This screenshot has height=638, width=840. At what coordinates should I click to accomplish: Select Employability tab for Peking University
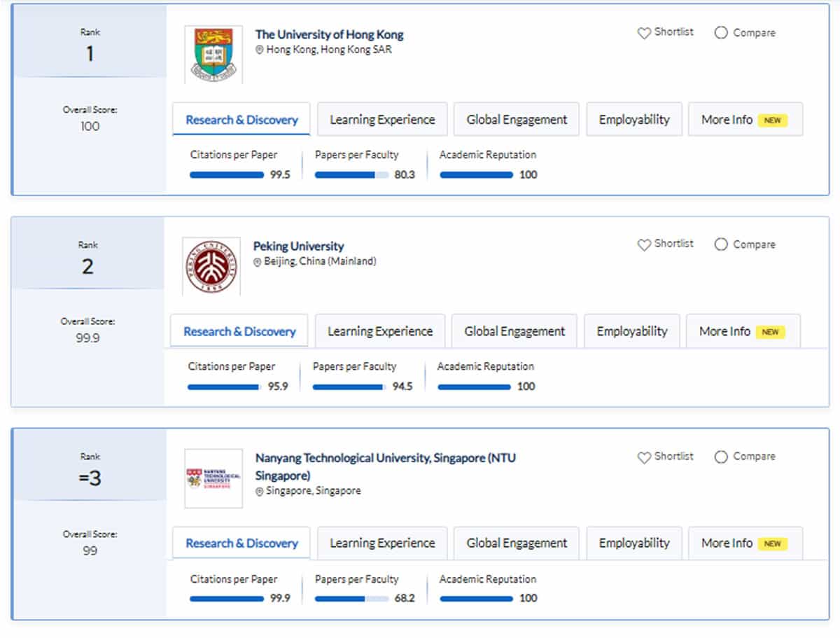point(631,331)
